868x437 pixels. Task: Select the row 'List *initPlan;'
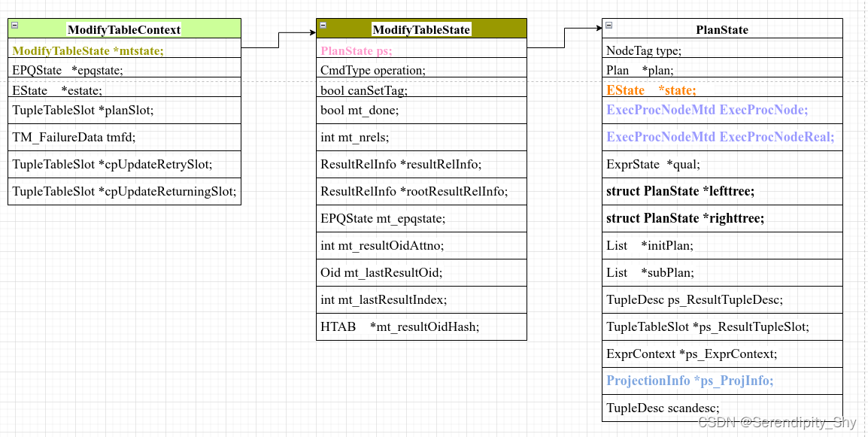point(722,245)
